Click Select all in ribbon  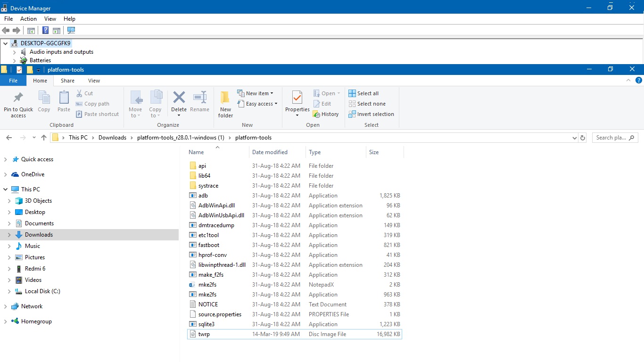[363, 93]
